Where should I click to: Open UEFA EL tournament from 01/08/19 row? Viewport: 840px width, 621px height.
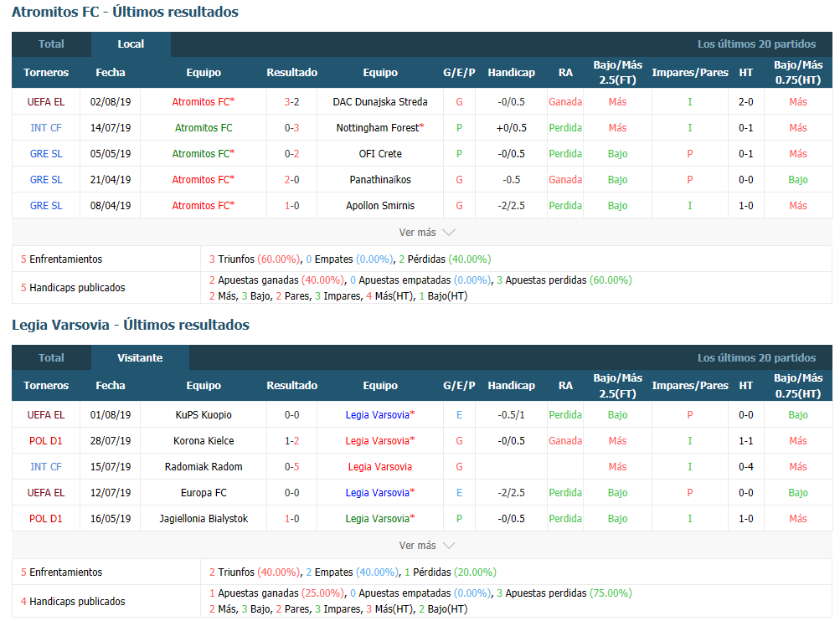[46, 415]
